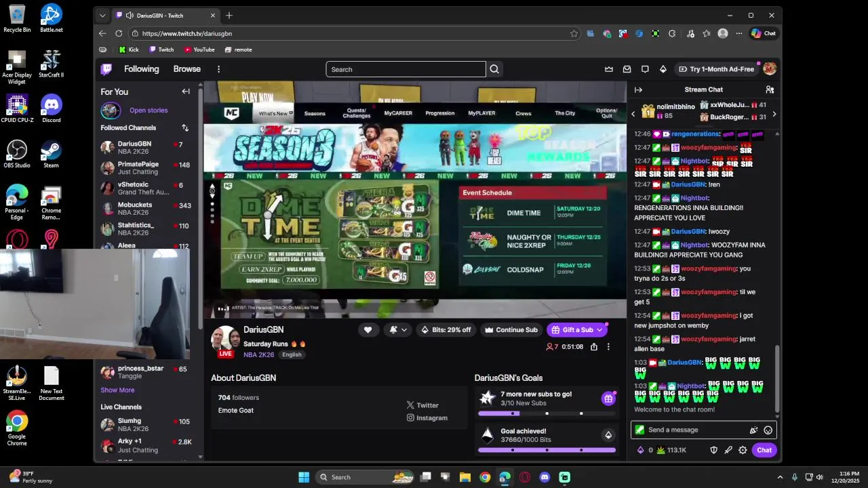The height and width of the screenshot is (488, 868).
Task: Open Whispers speech bubble icon
Action: [x=645, y=69]
